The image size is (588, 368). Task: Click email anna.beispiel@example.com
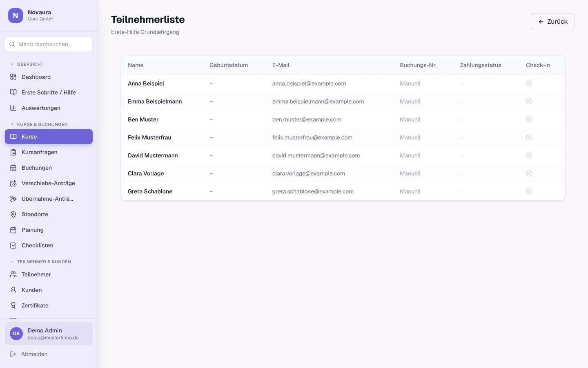coord(309,83)
